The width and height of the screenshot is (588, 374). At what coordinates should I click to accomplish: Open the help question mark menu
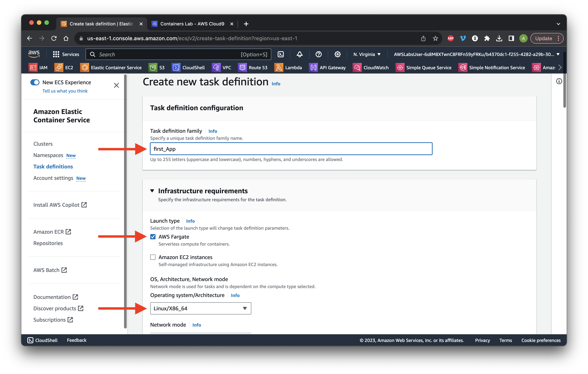[x=318, y=54]
